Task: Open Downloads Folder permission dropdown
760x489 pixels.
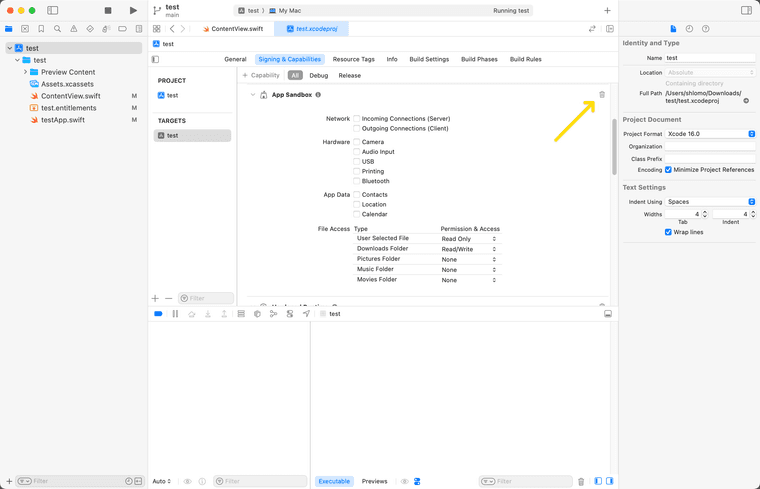Action: click(x=469, y=249)
